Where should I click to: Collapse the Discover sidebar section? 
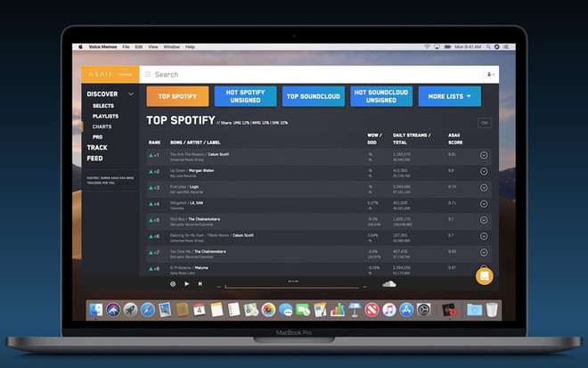pyautogui.click(x=131, y=94)
